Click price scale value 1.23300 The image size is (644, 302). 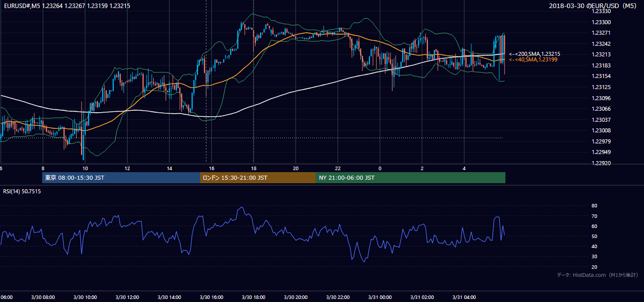point(601,22)
